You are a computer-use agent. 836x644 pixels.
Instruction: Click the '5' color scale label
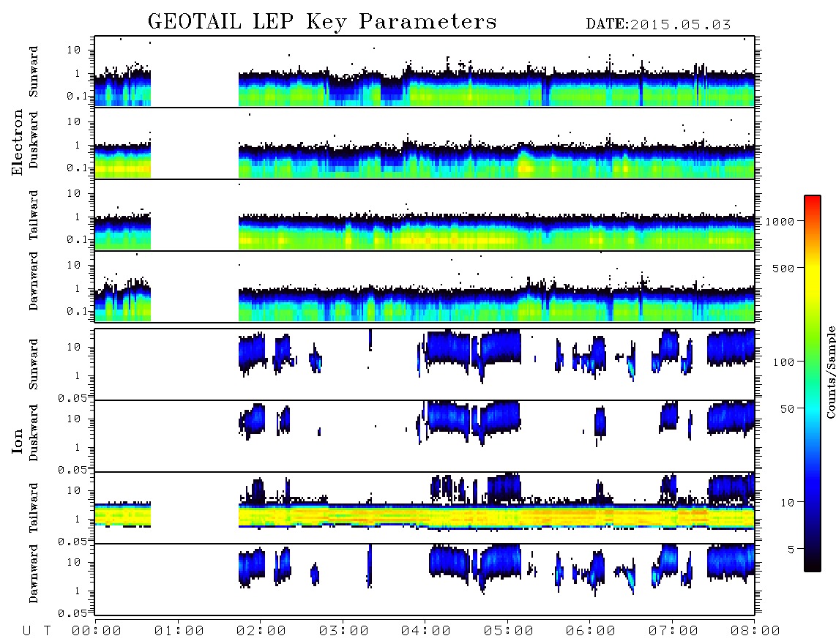[x=791, y=549]
